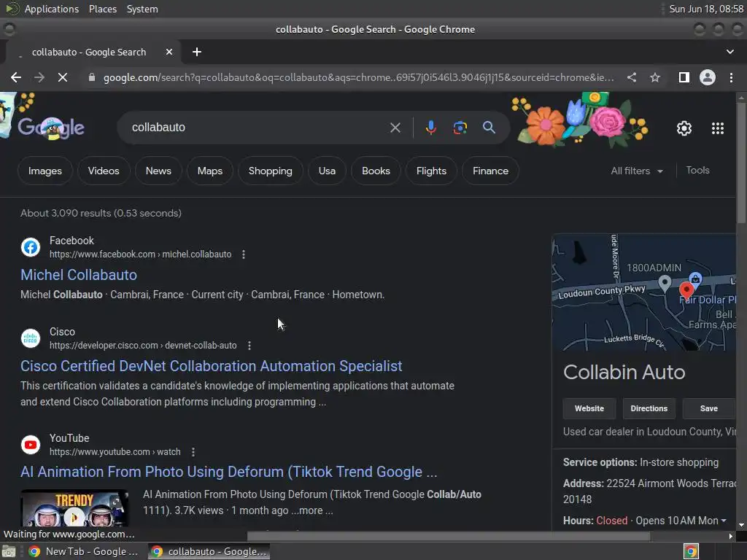
Task: Select the Books filter chip
Action: pyautogui.click(x=376, y=171)
